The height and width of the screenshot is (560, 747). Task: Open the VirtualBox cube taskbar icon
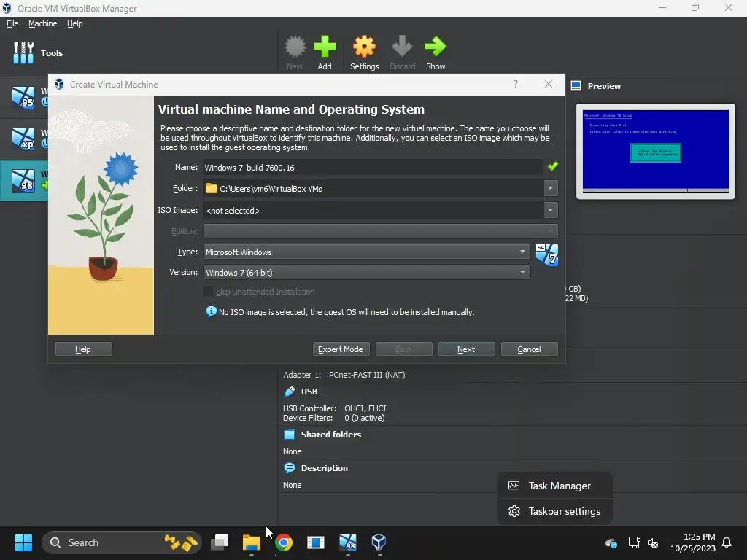pyautogui.click(x=379, y=542)
